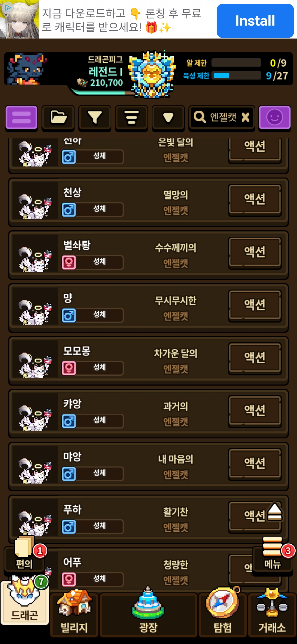The height and width of the screenshot is (644, 297).
Task: Toggle the male gender icon of 캬앙
Action: [69, 421]
